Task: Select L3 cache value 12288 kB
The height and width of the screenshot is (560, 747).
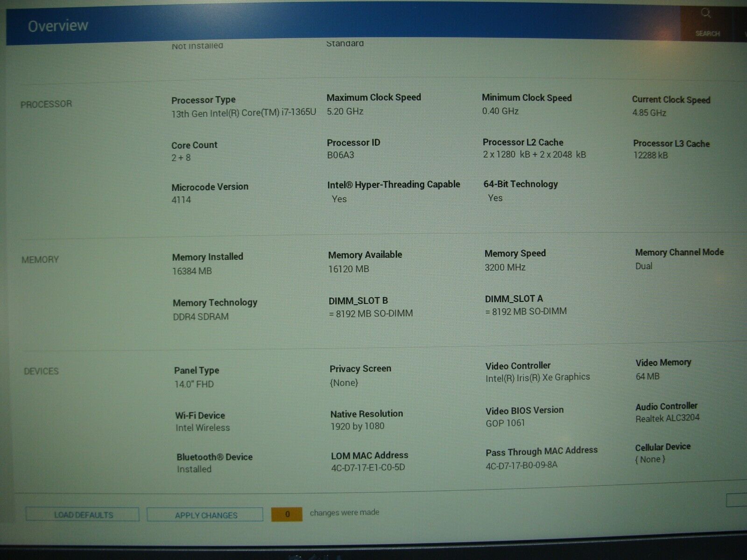Action: pyautogui.click(x=650, y=155)
